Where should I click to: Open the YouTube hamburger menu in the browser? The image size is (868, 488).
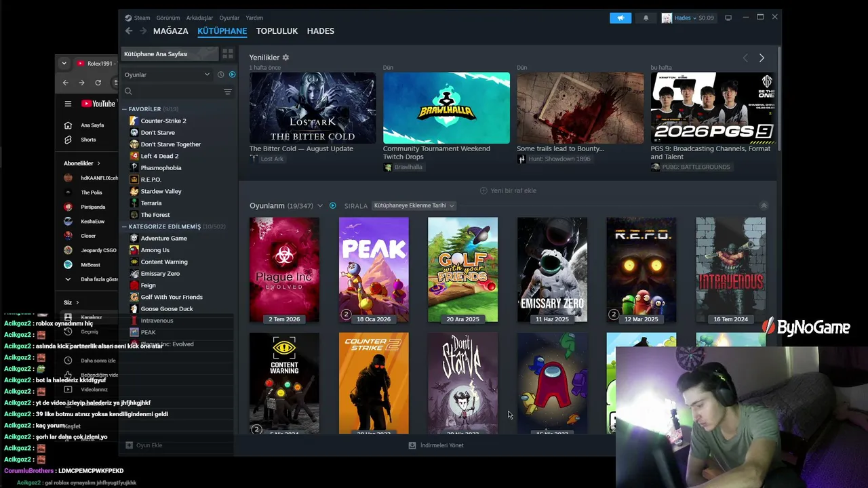(68, 104)
